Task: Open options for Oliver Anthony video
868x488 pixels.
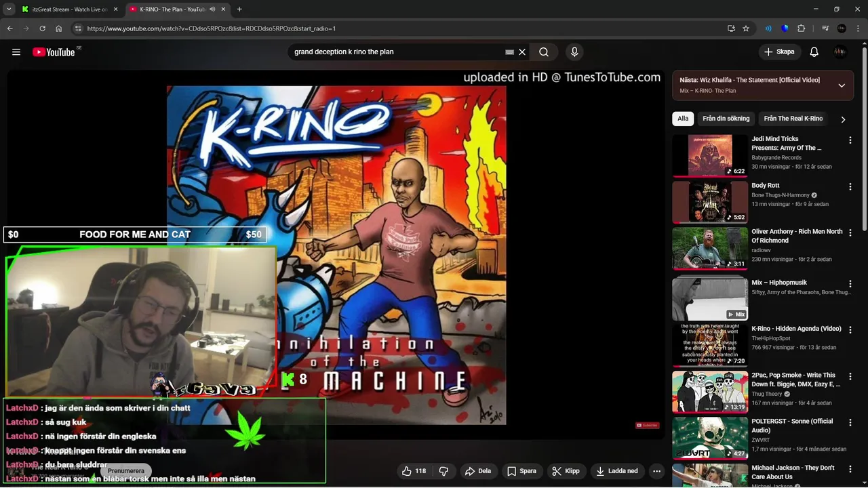Action: [850, 233]
